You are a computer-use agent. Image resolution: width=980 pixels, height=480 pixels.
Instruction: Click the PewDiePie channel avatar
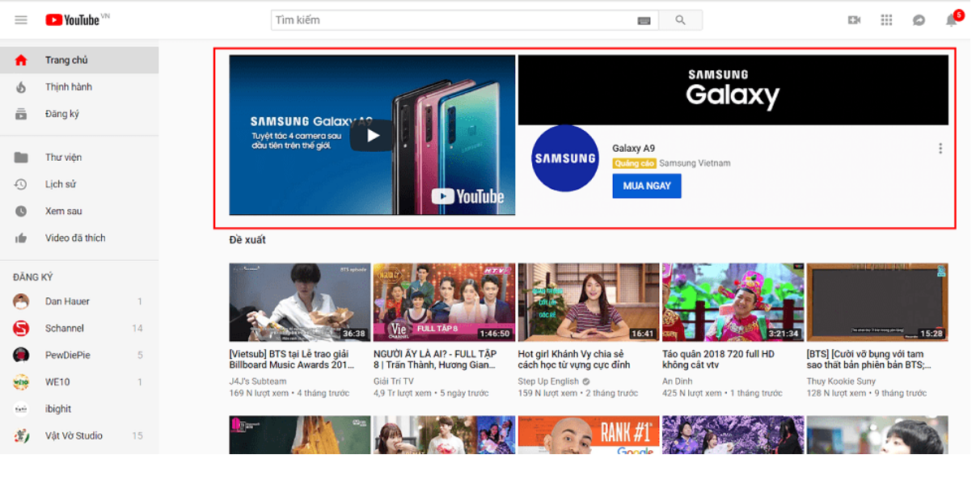pos(21,355)
